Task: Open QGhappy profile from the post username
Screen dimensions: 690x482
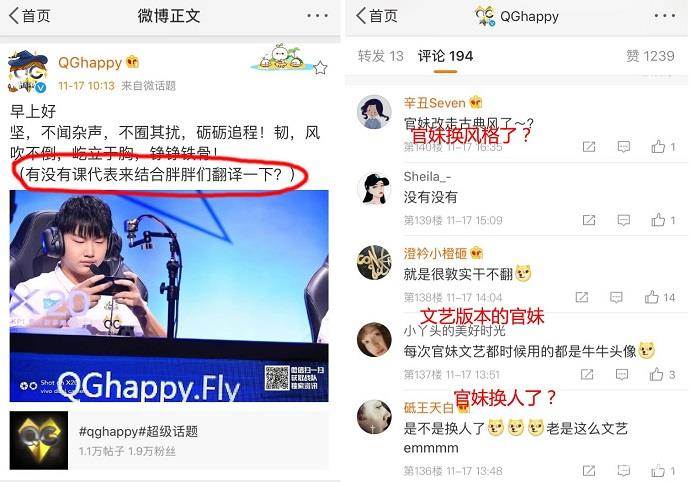Action: click(90, 63)
